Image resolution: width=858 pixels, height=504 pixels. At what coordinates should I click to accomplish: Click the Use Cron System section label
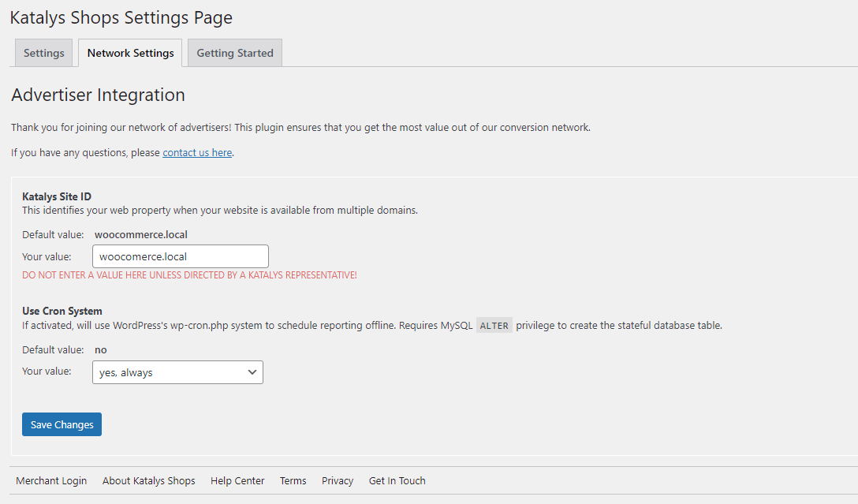62,311
